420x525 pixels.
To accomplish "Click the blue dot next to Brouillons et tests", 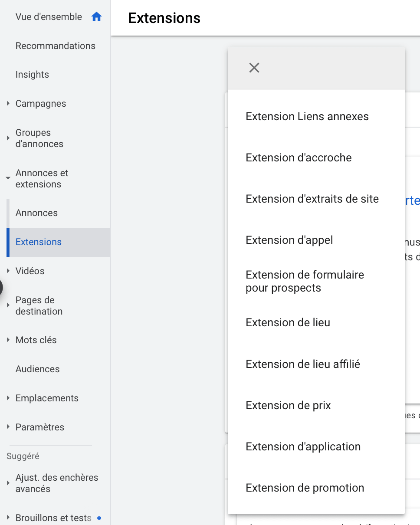I will (x=99, y=518).
